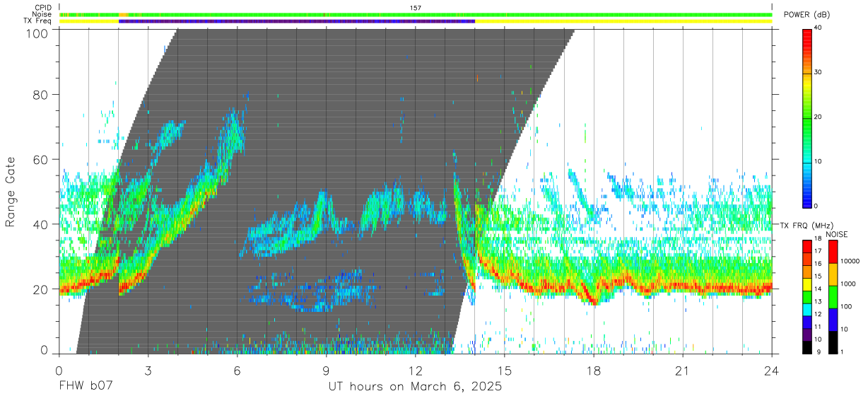Click the FHW b07 radar beam label

click(86, 387)
